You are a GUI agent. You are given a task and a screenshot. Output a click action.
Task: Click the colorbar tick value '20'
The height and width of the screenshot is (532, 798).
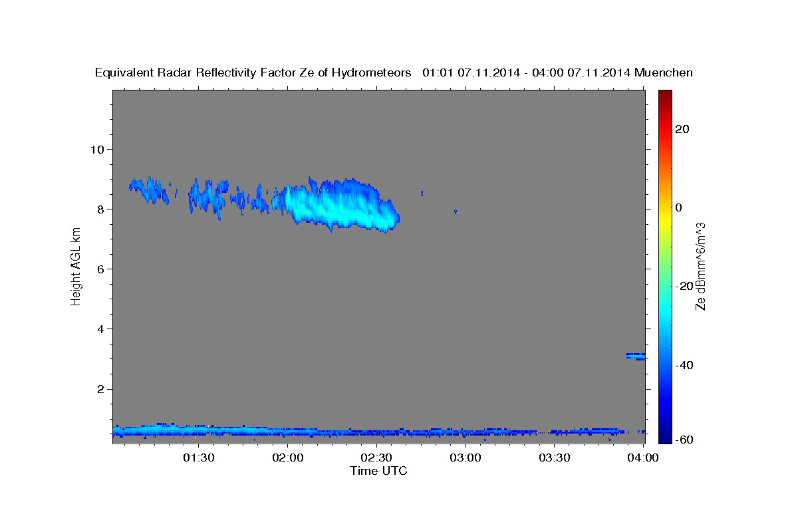tap(682, 129)
